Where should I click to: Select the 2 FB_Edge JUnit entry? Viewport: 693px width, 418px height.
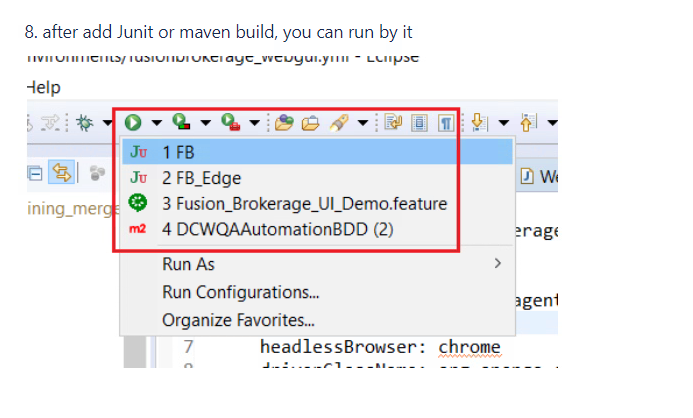317,178
